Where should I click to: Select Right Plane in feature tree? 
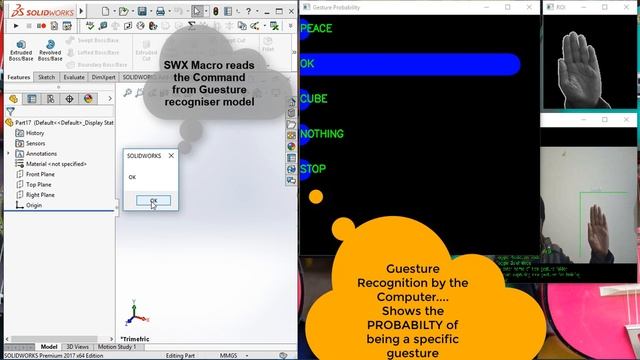[x=35, y=195]
